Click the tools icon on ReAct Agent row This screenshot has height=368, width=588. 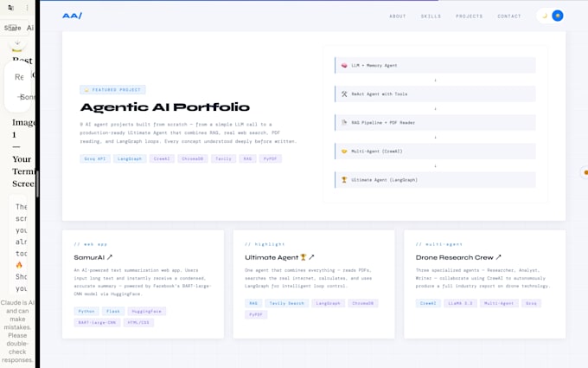tap(344, 94)
